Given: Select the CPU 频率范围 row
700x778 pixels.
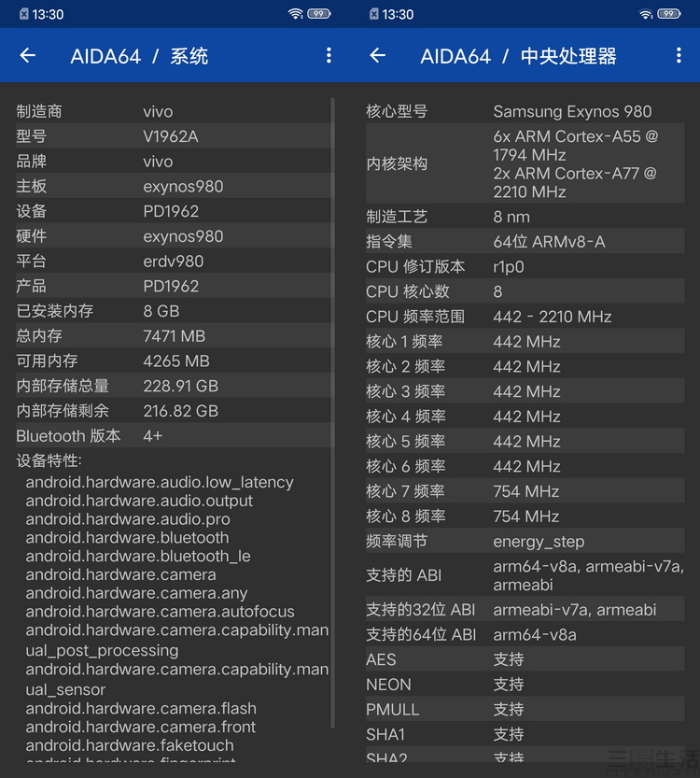Looking at the screenshot, I should pyautogui.click(x=525, y=317).
